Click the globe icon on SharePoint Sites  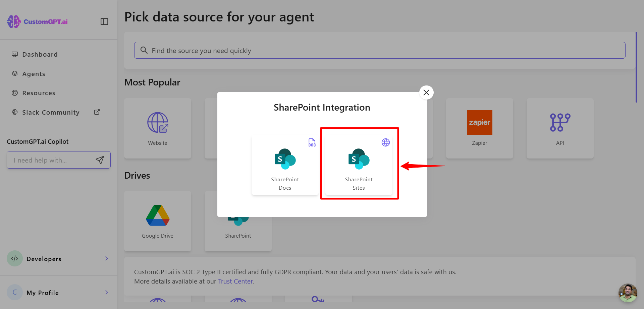click(x=386, y=142)
